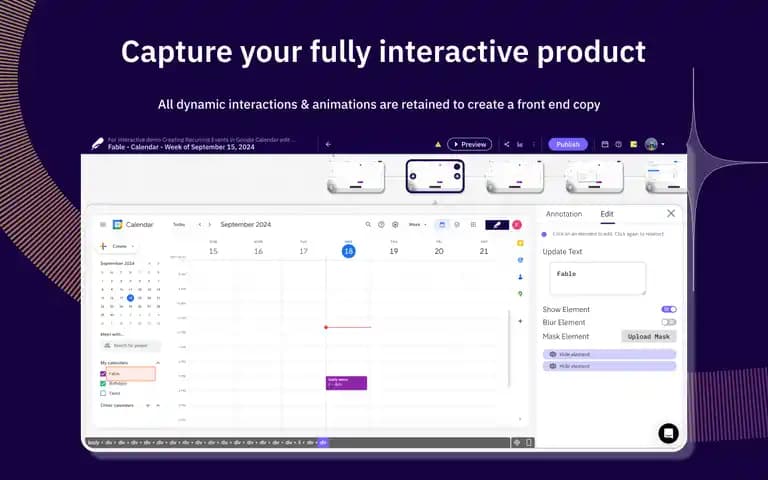
Task: Go to next week arrow
Action: pyautogui.click(x=210, y=224)
